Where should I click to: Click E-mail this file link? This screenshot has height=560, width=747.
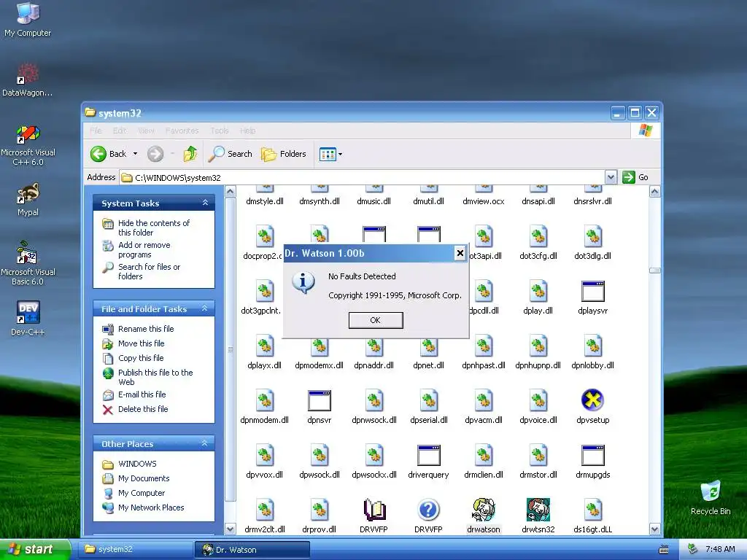(x=142, y=394)
